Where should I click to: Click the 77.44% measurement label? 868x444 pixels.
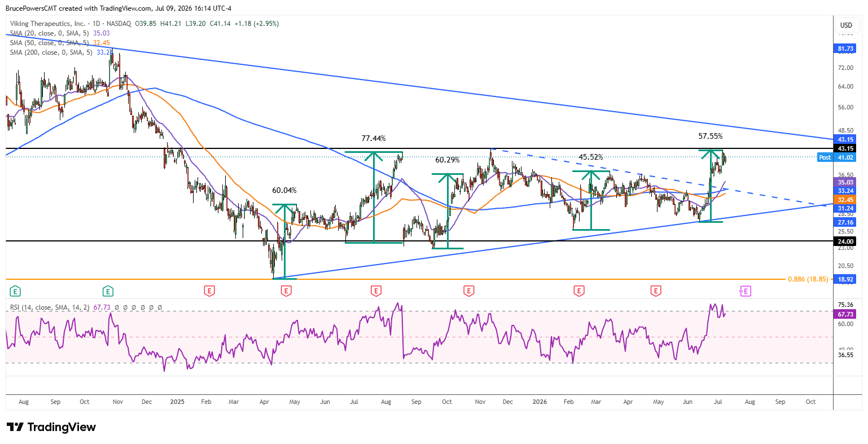tap(374, 139)
